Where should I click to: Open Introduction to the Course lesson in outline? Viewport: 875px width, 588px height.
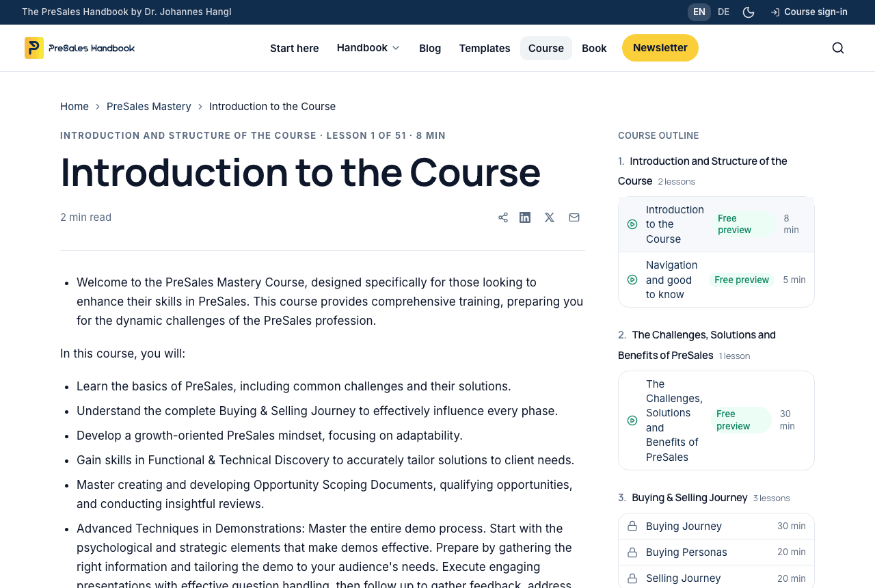coord(716,224)
